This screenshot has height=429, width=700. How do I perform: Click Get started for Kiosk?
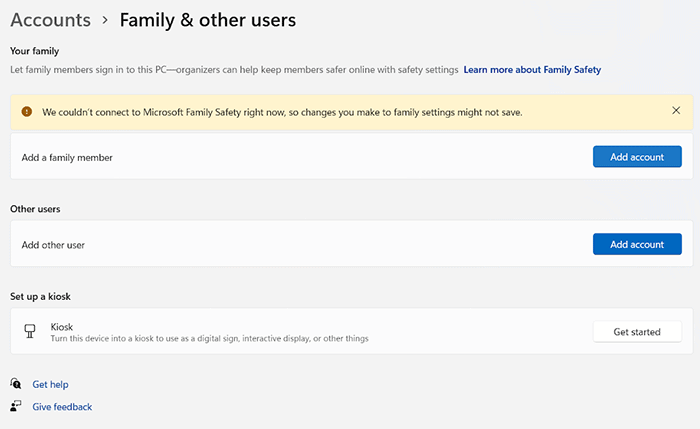pyautogui.click(x=637, y=332)
